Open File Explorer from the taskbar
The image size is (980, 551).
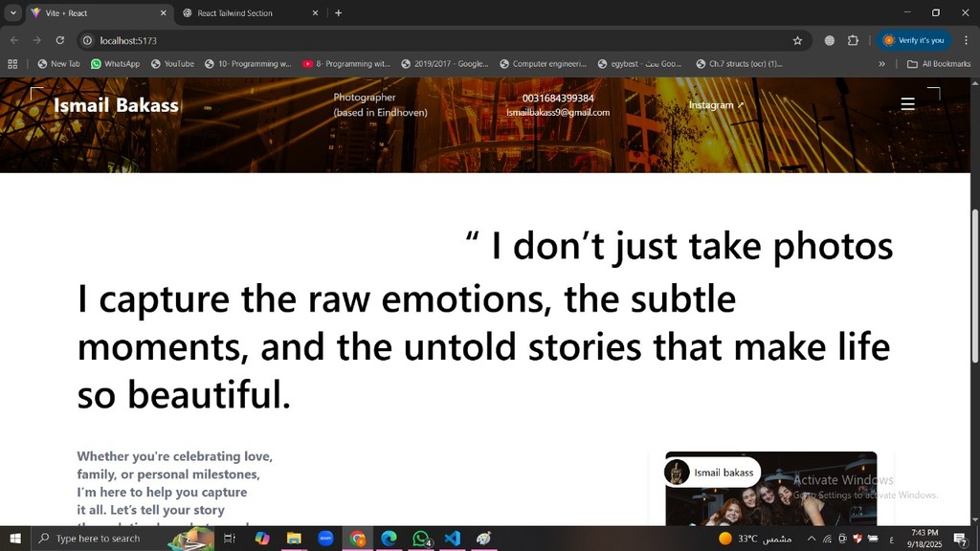294,538
